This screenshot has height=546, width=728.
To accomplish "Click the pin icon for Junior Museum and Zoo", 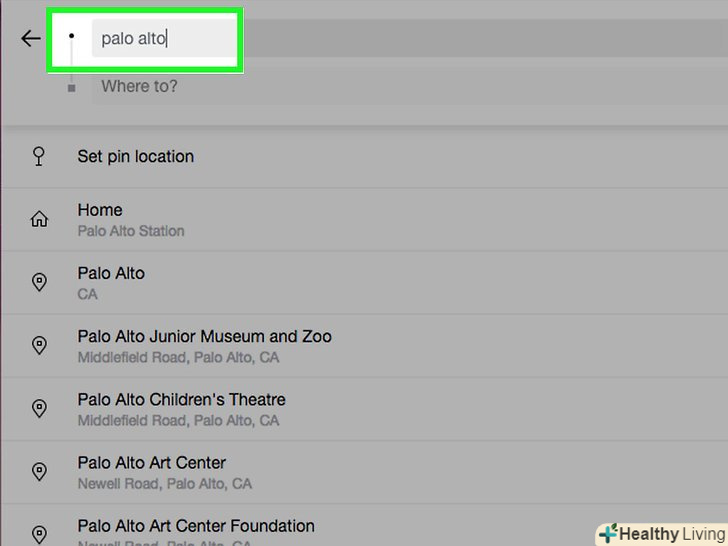I will (x=39, y=346).
